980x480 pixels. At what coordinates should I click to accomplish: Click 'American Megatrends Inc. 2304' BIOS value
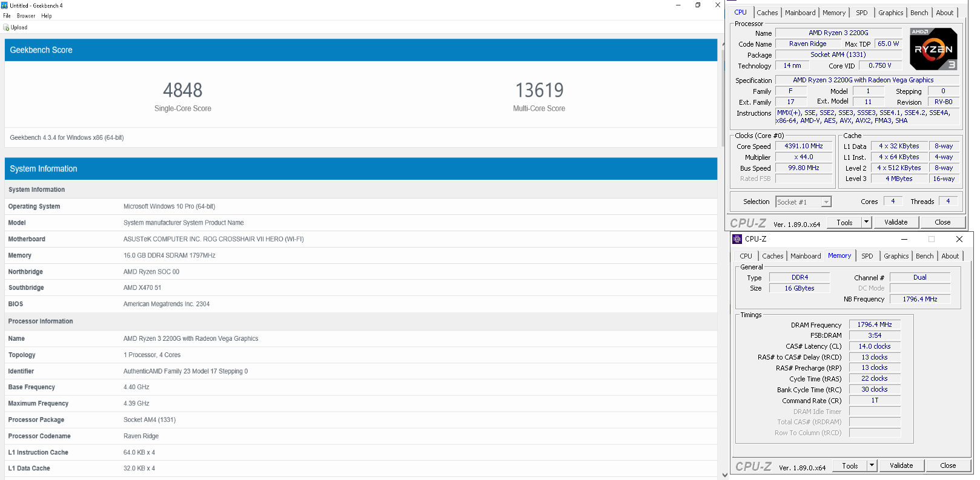click(167, 304)
